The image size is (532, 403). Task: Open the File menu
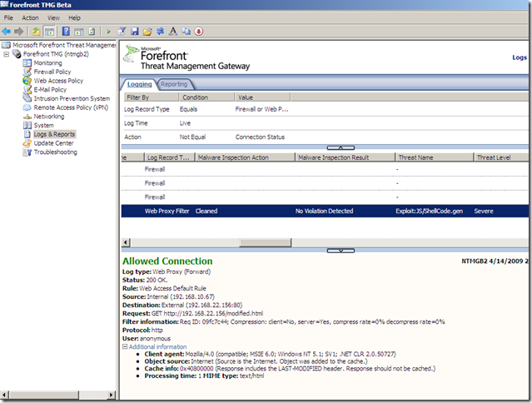(8, 18)
